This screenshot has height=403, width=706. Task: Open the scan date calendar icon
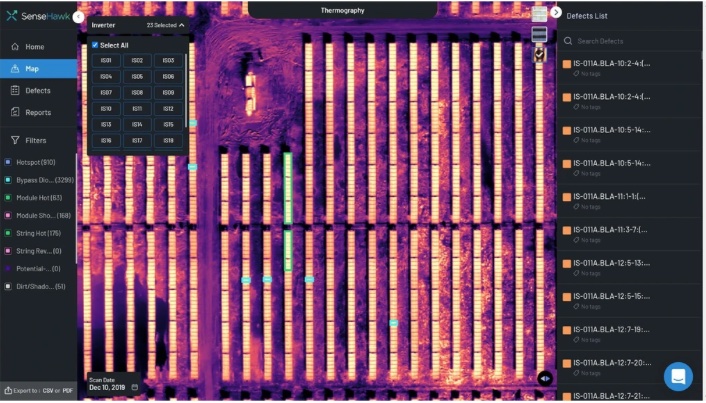click(x=135, y=386)
